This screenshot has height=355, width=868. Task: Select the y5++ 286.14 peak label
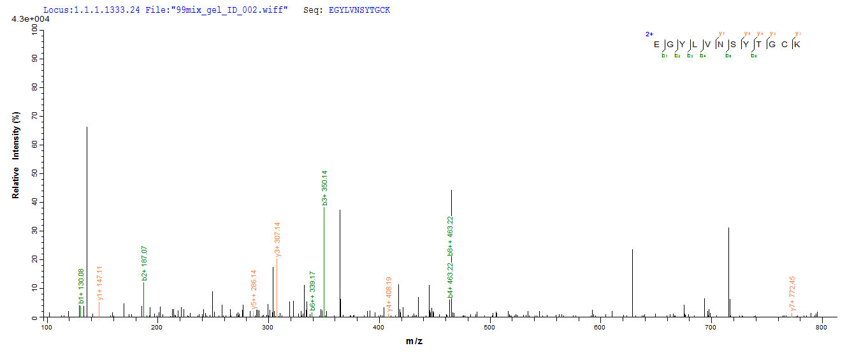click(x=254, y=289)
